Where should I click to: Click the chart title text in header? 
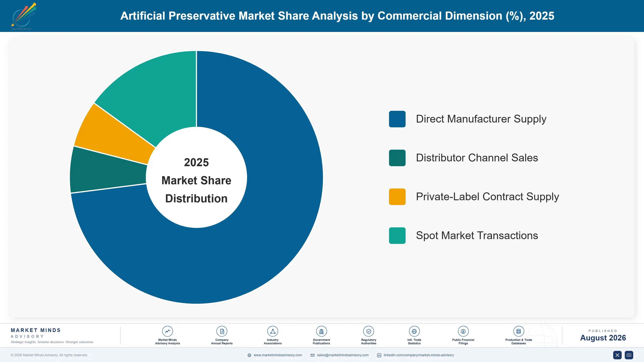point(337,16)
